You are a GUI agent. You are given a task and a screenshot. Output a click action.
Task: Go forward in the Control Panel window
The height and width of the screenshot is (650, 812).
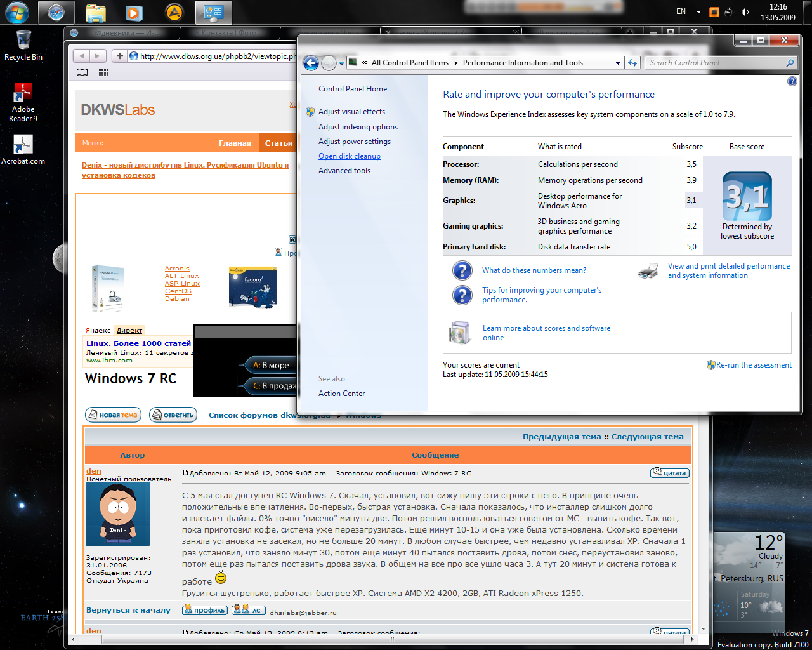pyautogui.click(x=329, y=63)
